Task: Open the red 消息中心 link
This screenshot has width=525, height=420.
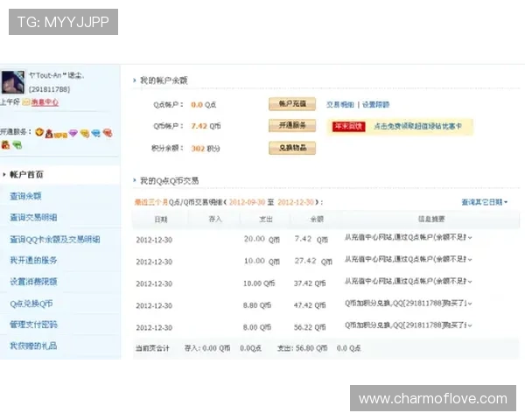Action: click(45, 102)
